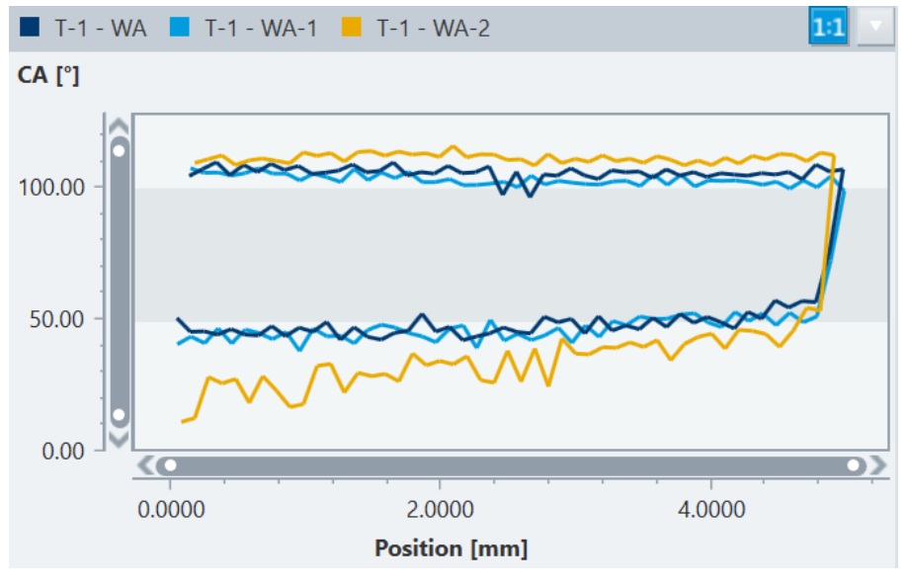The width and height of the screenshot is (908, 588).
Task: Click the middle of the vertical scrollbar track
Action: click(120, 283)
